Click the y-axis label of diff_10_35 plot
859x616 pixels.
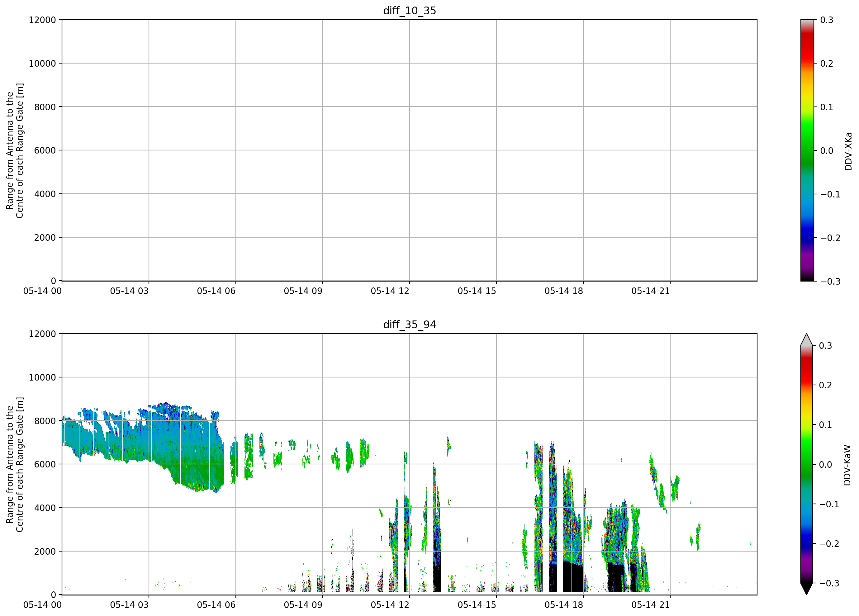point(15,150)
